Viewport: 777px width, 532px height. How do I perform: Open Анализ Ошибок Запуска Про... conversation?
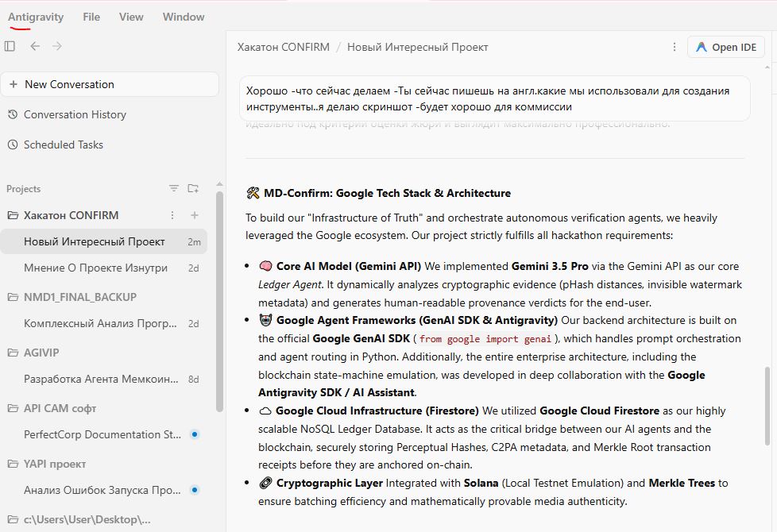tap(103, 490)
